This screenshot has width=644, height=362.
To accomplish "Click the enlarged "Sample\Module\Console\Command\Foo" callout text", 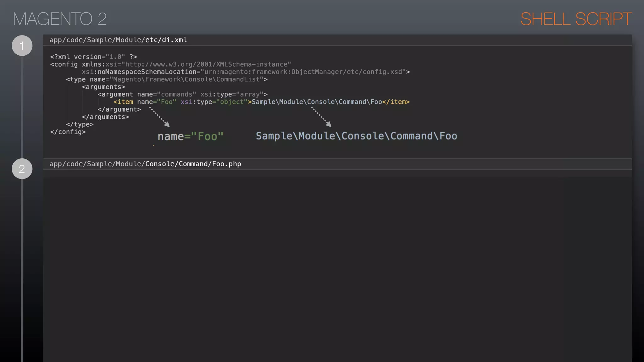I will [356, 136].
